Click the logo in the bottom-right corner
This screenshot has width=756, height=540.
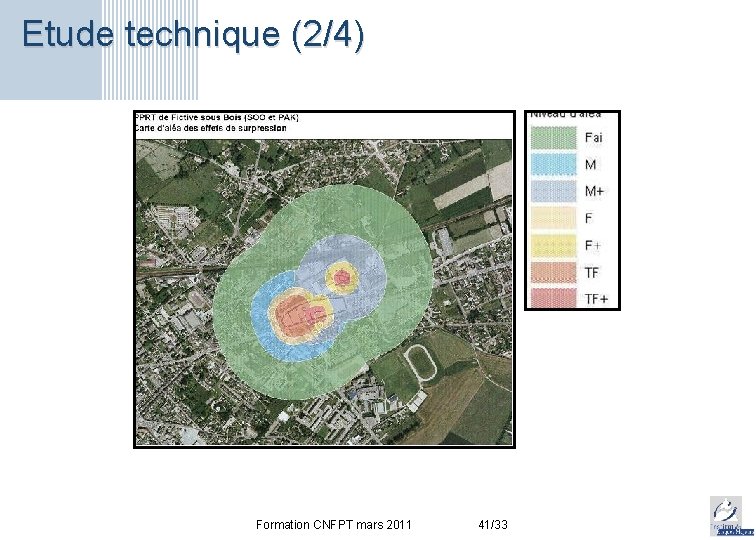pyautogui.click(x=732, y=516)
